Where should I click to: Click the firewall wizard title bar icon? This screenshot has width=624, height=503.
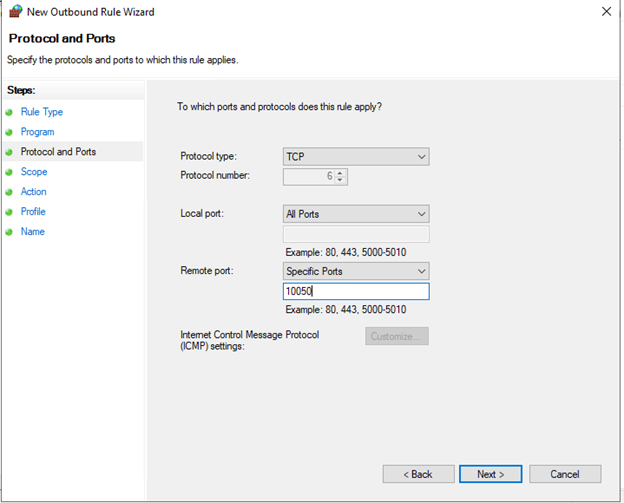[x=16, y=11]
